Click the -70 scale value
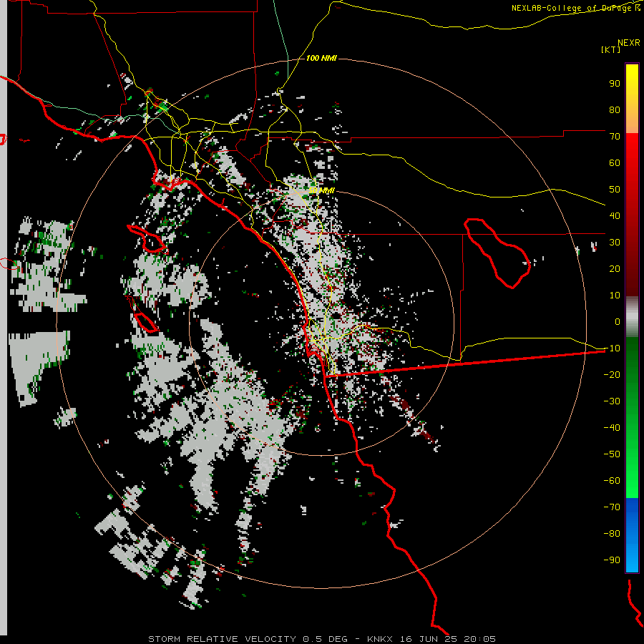 [x=612, y=507]
